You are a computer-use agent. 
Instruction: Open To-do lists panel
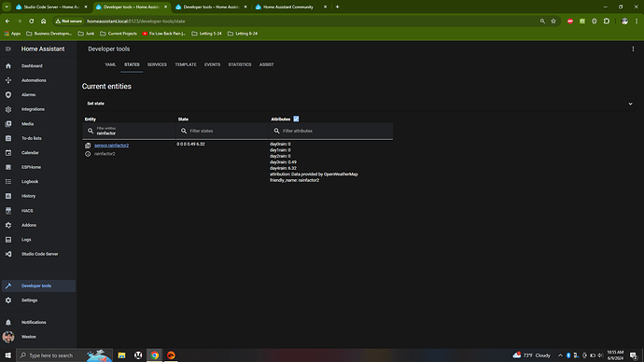38,138
